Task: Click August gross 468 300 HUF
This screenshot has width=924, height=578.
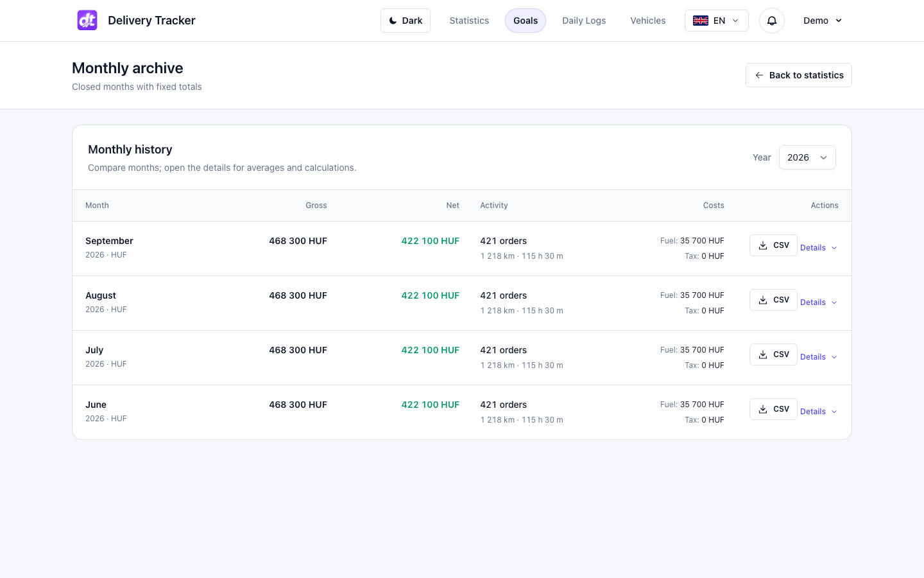Action: click(x=298, y=295)
